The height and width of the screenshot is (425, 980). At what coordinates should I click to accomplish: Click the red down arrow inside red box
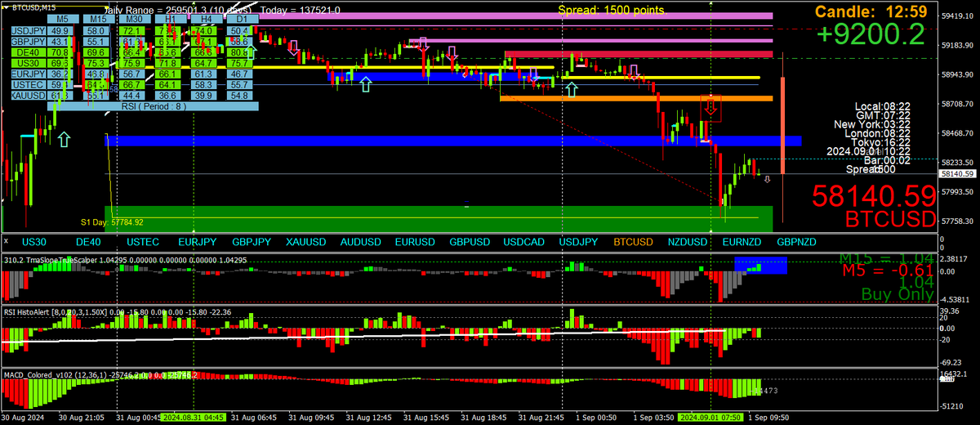pyautogui.click(x=711, y=106)
